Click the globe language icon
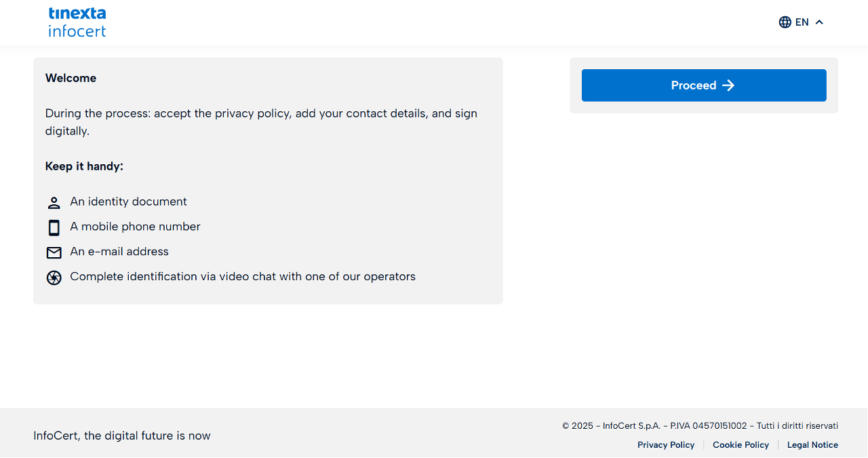868x458 pixels. point(785,22)
